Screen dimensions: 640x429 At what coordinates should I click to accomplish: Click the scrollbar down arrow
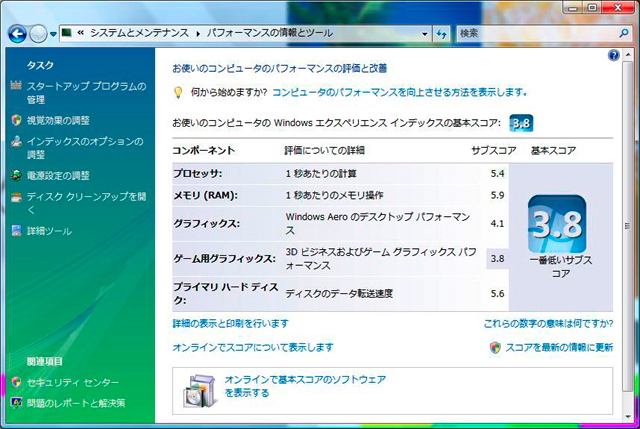(628, 417)
